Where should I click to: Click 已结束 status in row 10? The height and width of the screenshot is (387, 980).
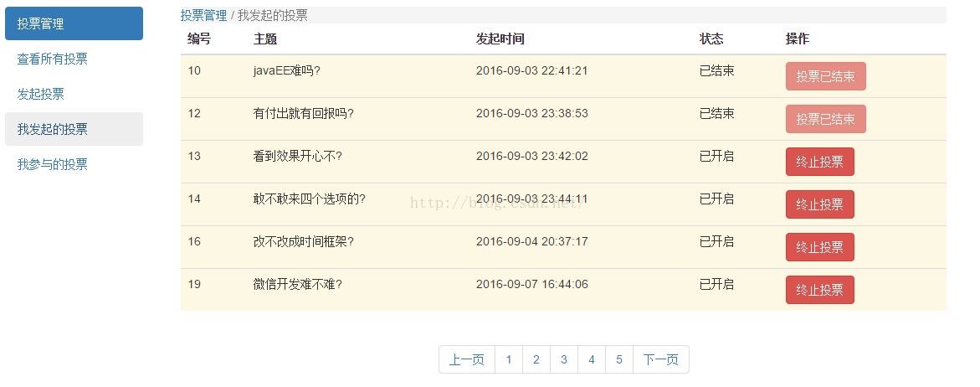(x=717, y=70)
